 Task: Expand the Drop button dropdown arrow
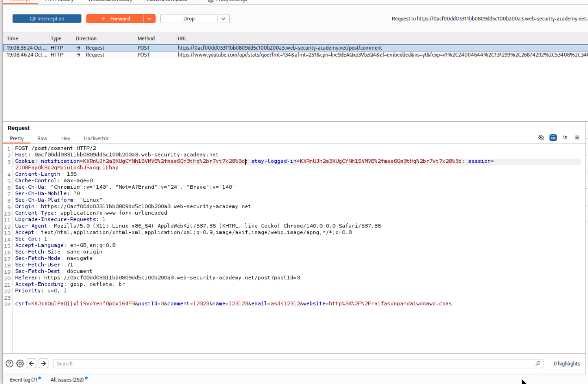(223, 18)
